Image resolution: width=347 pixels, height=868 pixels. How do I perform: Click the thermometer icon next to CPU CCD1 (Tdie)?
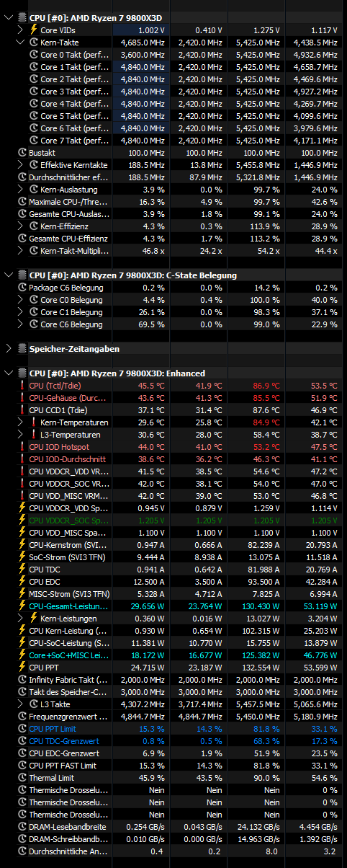pyautogui.click(x=22, y=410)
